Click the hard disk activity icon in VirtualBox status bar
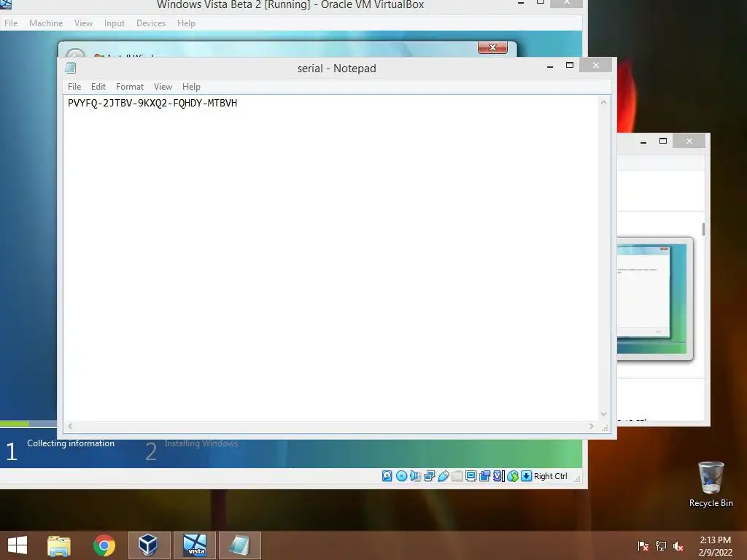This screenshot has height=560, width=747. (x=387, y=475)
